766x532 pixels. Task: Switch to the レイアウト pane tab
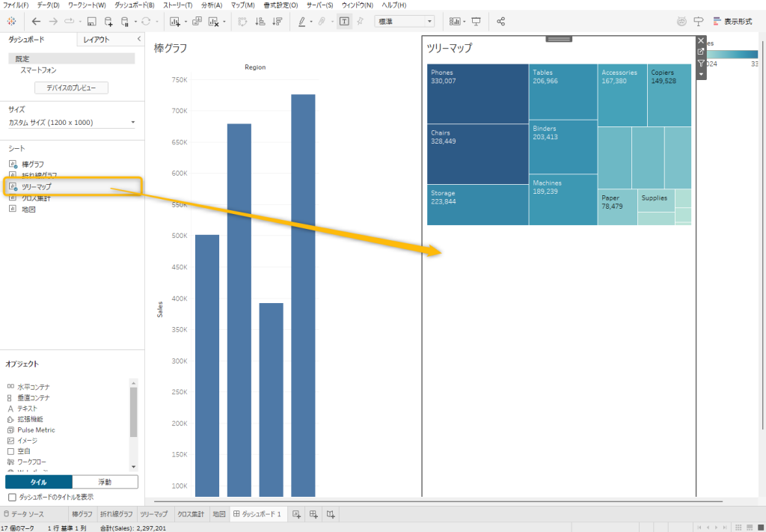[96, 40]
